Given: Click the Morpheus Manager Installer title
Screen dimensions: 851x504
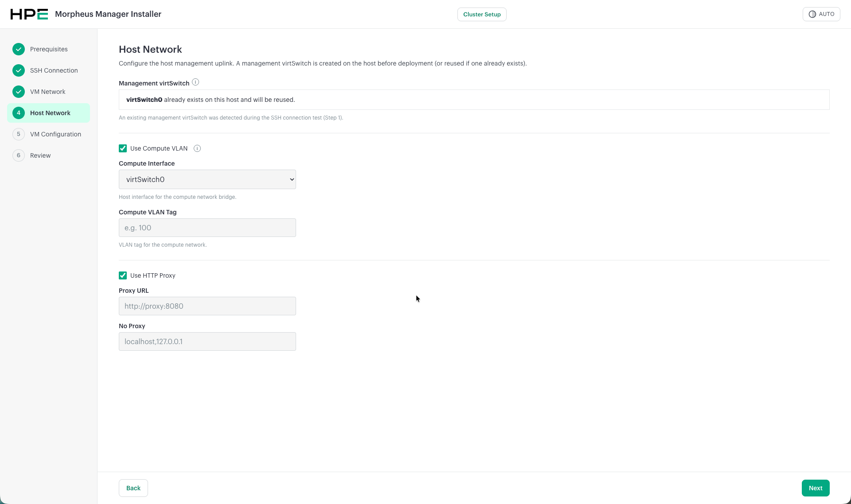Looking at the screenshot, I should pyautogui.click(x=108, y=14).
